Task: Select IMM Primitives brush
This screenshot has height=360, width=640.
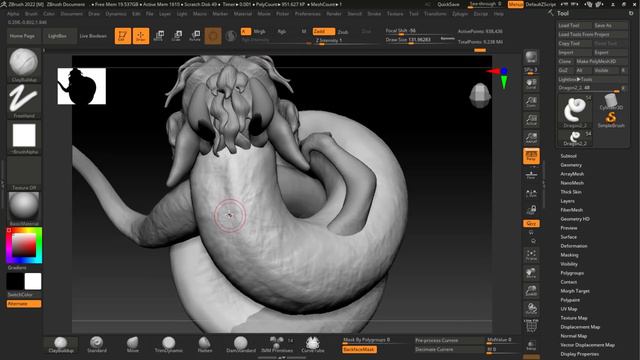Action: tap(277, 345)
